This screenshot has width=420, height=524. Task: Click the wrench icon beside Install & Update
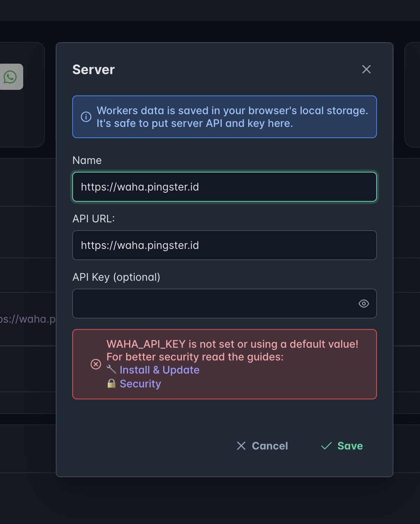tap(112, 370)
